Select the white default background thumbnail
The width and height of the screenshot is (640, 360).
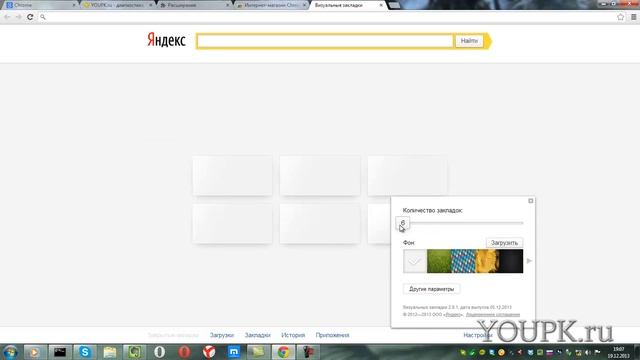[415, 261]
